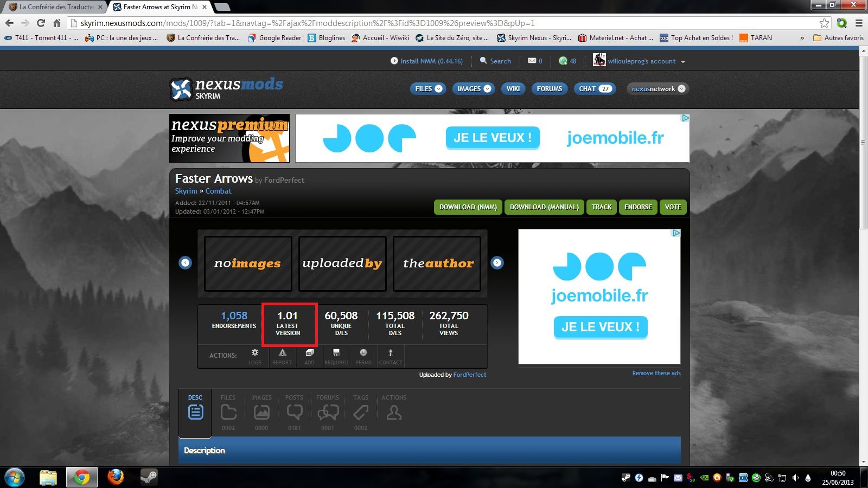
Task: Open the FORUMS menu item
Action: pyautogui.click(x=550, y=88)
